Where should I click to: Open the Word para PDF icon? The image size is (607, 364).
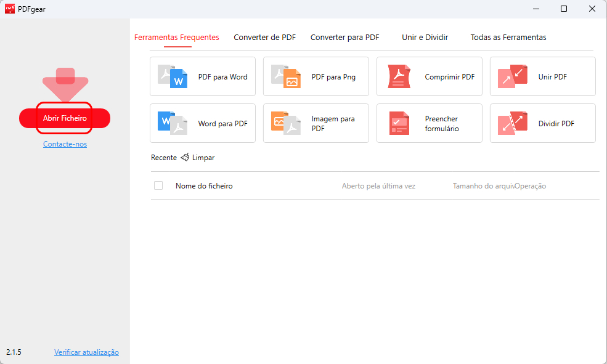(173, 123)
